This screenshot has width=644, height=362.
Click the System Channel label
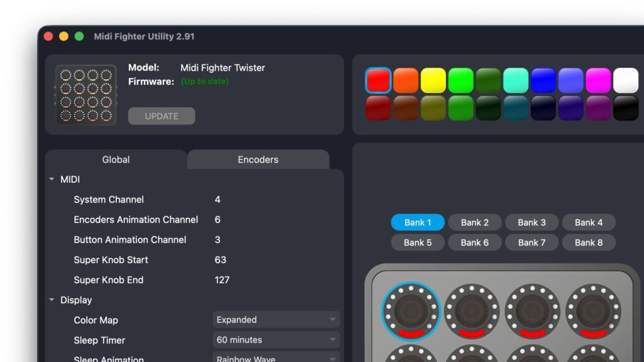pyautogui.click(x=109, y=199)
